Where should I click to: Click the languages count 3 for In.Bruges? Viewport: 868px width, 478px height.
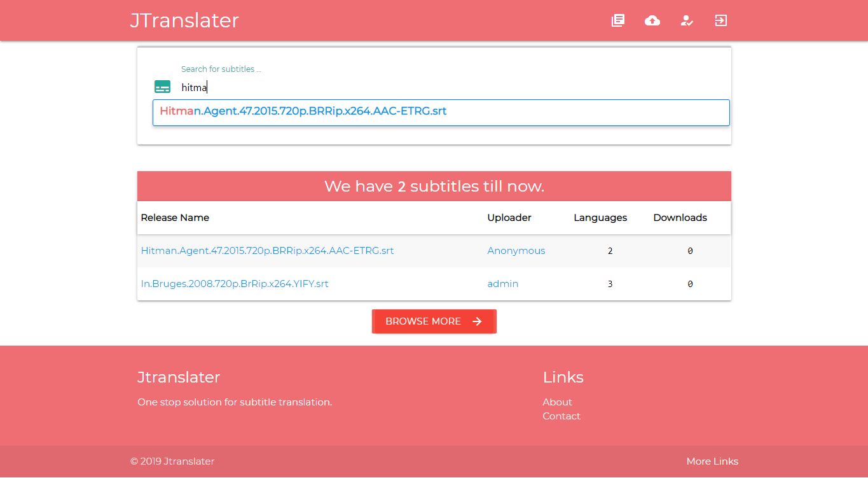click(610, 284)
